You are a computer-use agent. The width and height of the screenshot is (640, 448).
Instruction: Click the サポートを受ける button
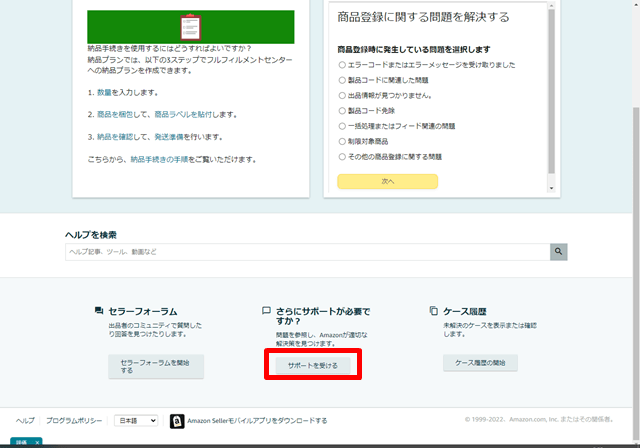coord(313,366)
